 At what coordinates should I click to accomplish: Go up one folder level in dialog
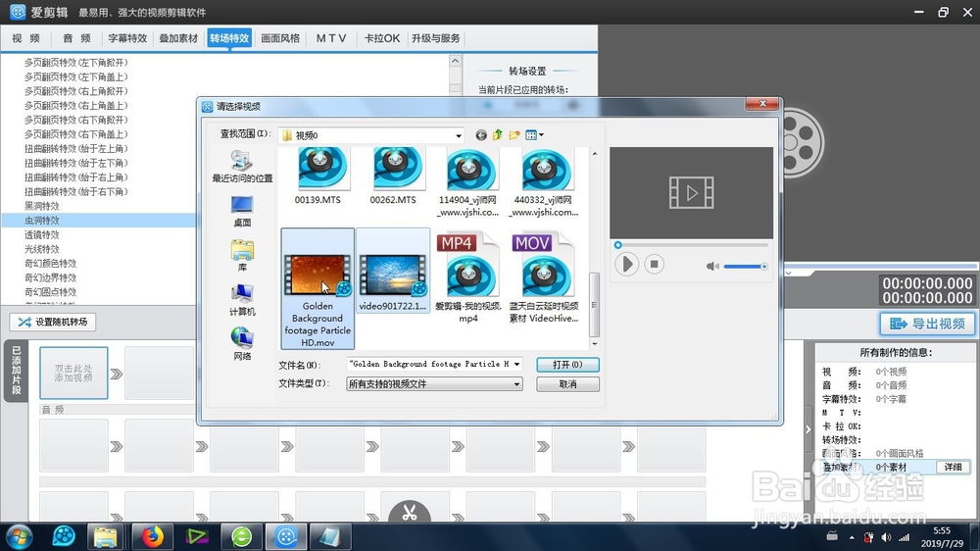coord(498,135)
